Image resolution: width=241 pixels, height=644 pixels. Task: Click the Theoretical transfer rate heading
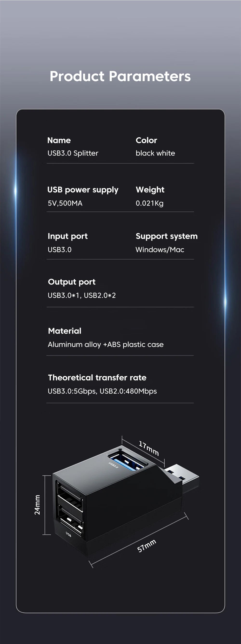coord(97,378)
